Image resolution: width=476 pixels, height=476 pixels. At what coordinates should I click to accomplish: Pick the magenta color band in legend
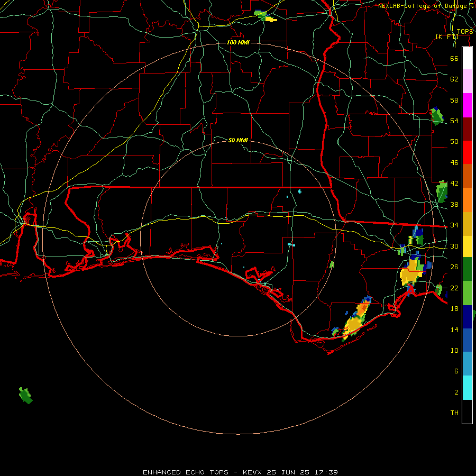467,105
